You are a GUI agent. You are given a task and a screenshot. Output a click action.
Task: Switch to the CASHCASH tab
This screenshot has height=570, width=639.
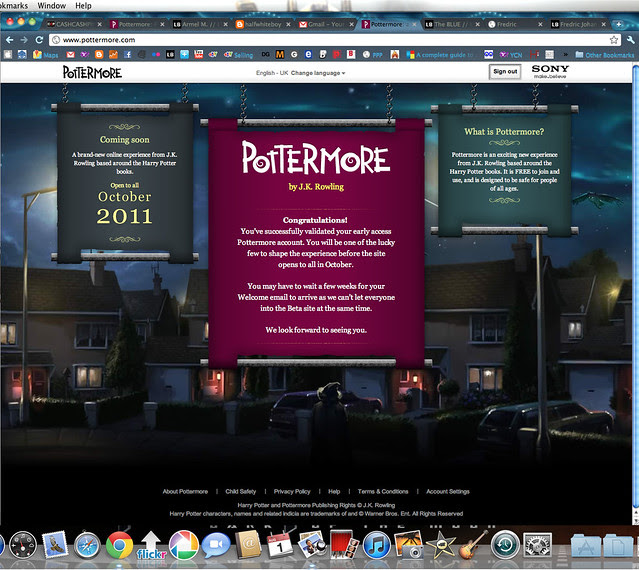pos(73,24)
